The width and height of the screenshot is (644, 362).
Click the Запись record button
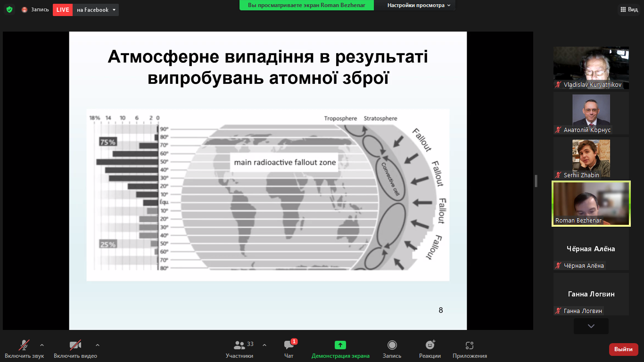pyautogui.click(x=392, y=349)
